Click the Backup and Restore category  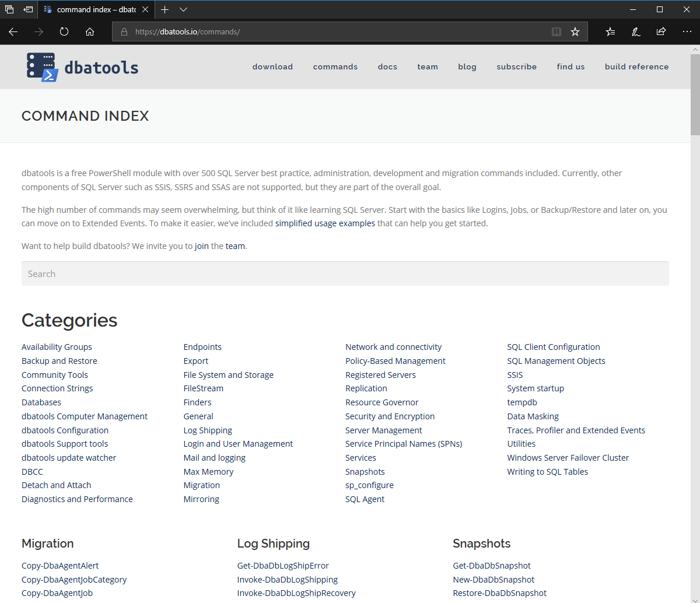[x=59, y=360]
